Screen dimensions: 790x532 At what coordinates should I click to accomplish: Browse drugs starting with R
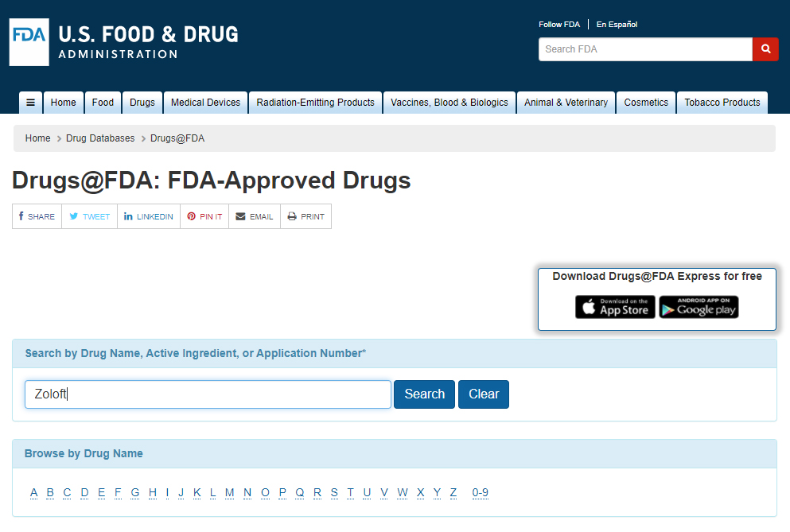[x=317, y=493]
